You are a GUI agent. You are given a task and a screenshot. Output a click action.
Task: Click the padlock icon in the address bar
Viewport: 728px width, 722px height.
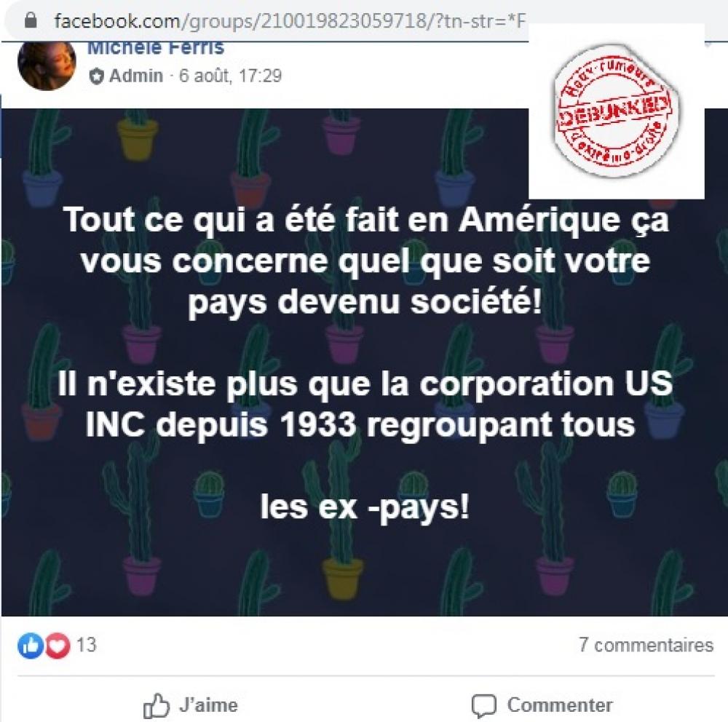pyautogui.click(x=31, y=20)
